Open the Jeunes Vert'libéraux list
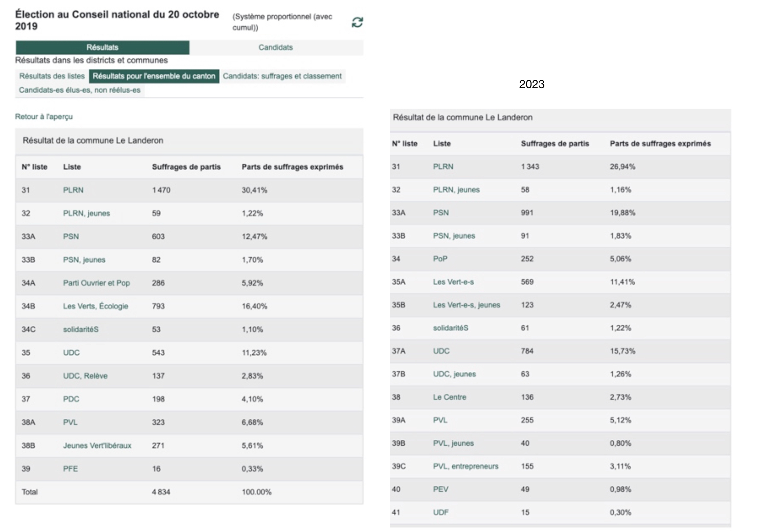 97,446
